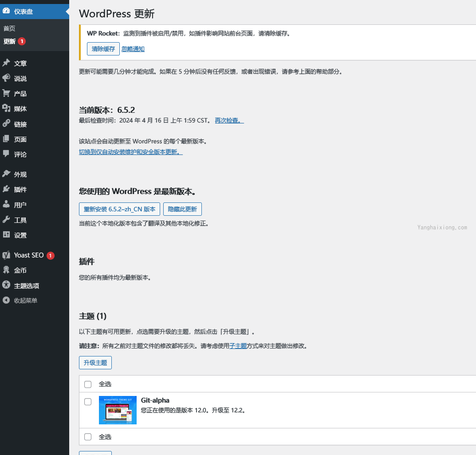The height and width of the screenshot is (455, 476).
Task: Click the pages icon for 页面
Action: pos(6,139)
